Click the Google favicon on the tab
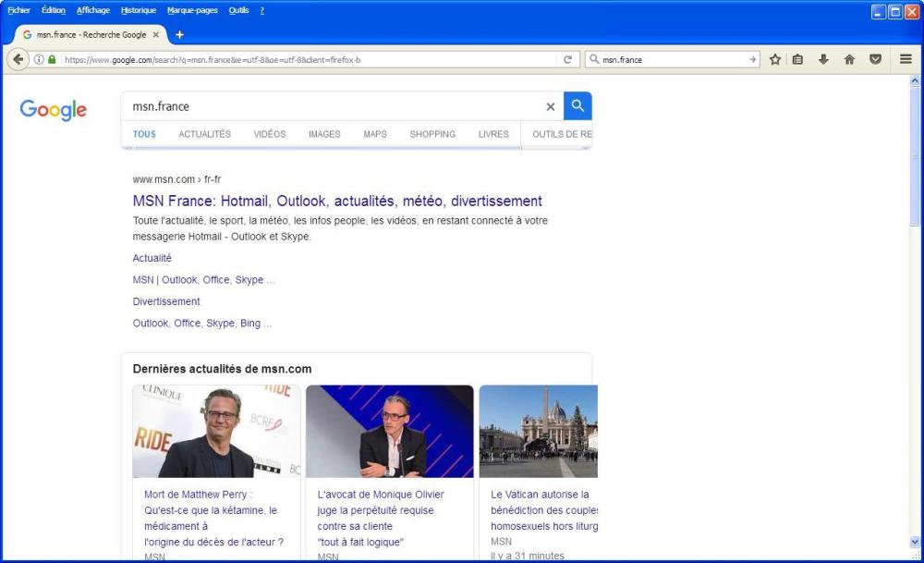Screen dimensions: 924x563 tap(27, 35)
